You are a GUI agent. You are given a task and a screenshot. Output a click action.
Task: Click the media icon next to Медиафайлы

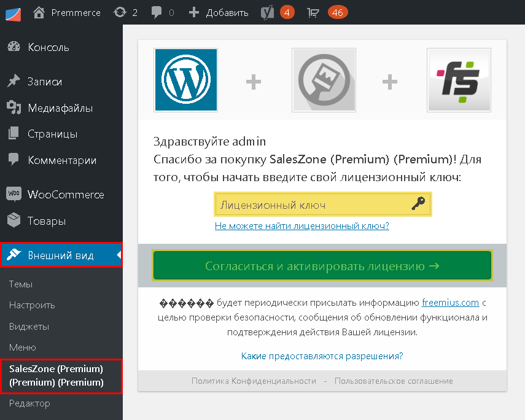coord(14,107)
